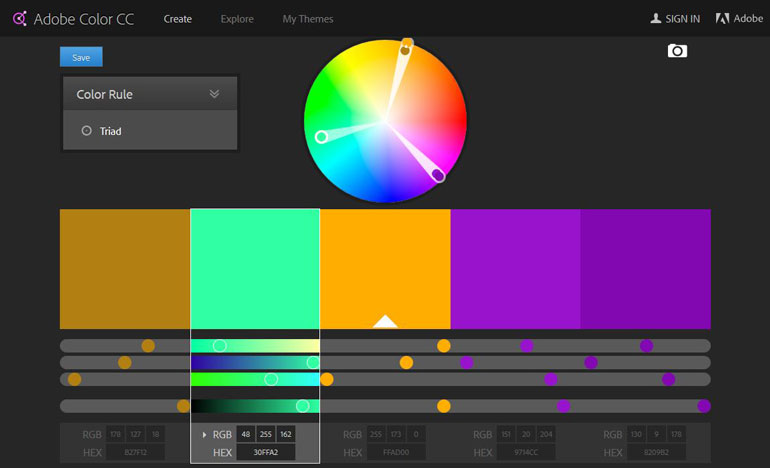Screen dimensions: 770x468
Task: Click orange swatch green channel slider handle
Action: coord(406,362)
